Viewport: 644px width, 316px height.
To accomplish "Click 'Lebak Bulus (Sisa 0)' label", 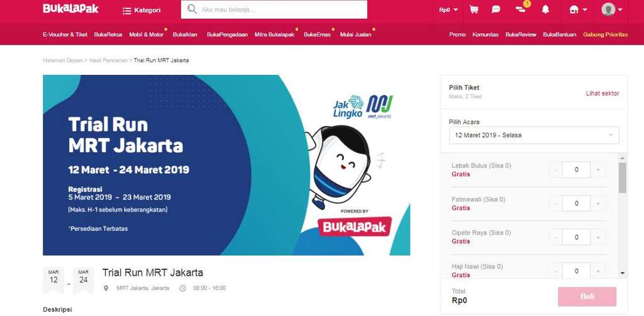I will click(x=481, y=166).
